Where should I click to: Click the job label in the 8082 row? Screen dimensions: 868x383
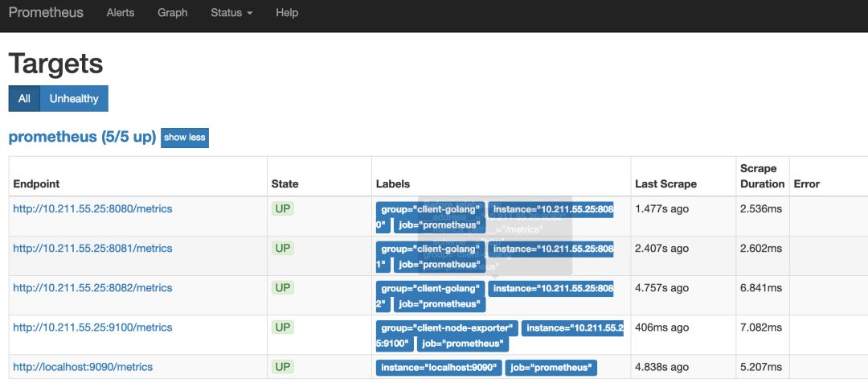click(x=439, y=304)
